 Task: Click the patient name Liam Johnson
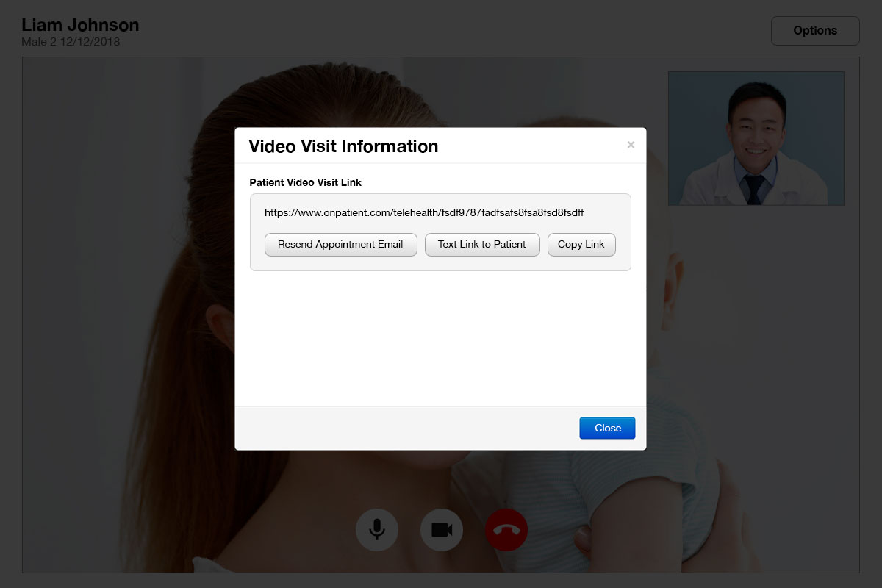point(80,25)
